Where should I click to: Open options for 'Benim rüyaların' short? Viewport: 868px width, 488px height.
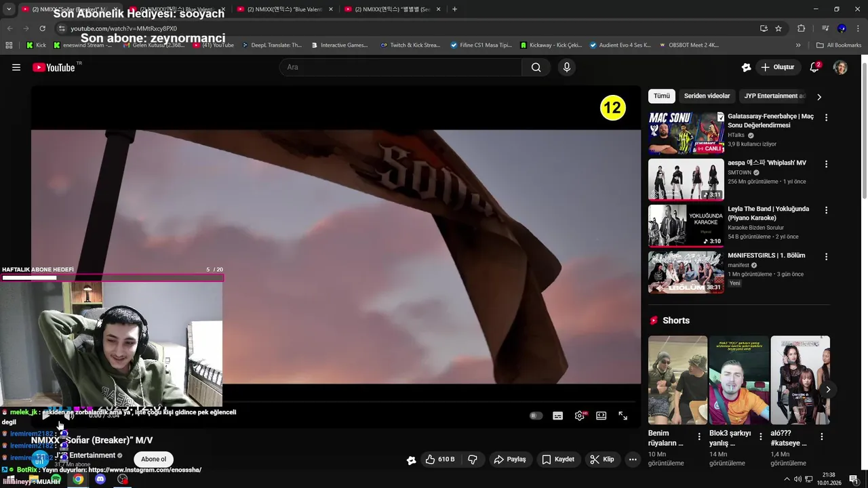(699, 436)
